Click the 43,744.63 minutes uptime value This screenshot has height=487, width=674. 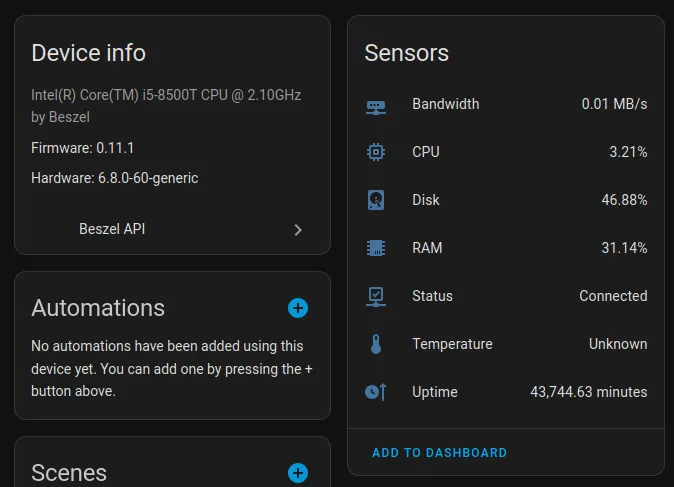tap(588, 392)
